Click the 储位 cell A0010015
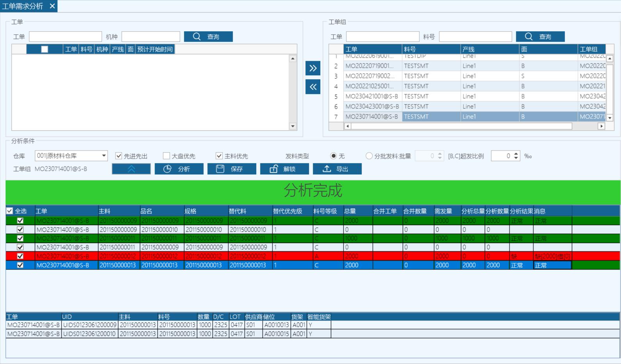Screen dimensions: 621x364 coord(277,334)
